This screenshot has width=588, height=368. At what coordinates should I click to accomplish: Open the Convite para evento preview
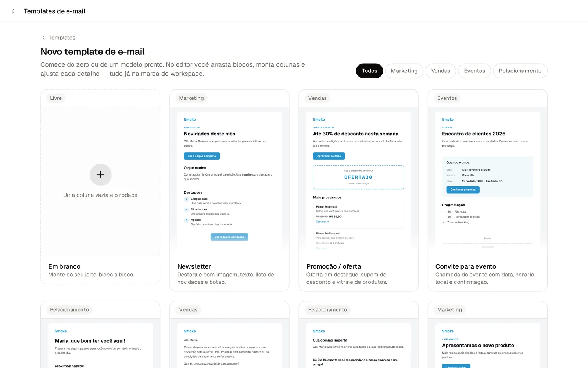point(487,181)
